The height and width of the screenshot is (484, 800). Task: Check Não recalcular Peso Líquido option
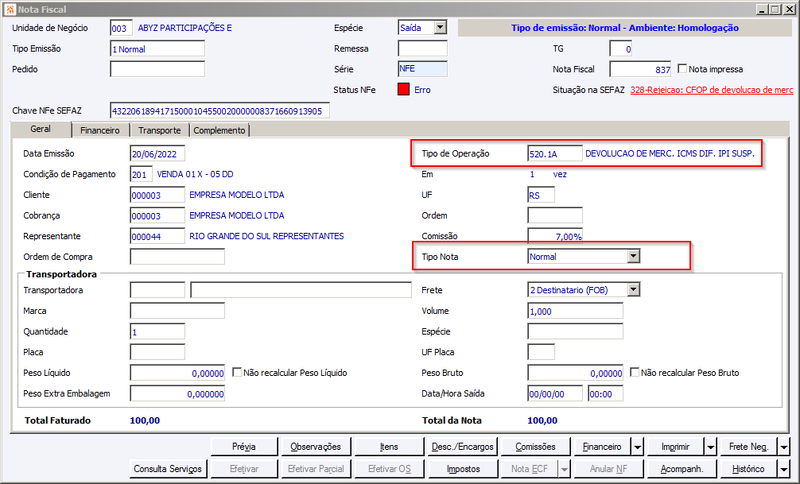click(x=237, y=372)
